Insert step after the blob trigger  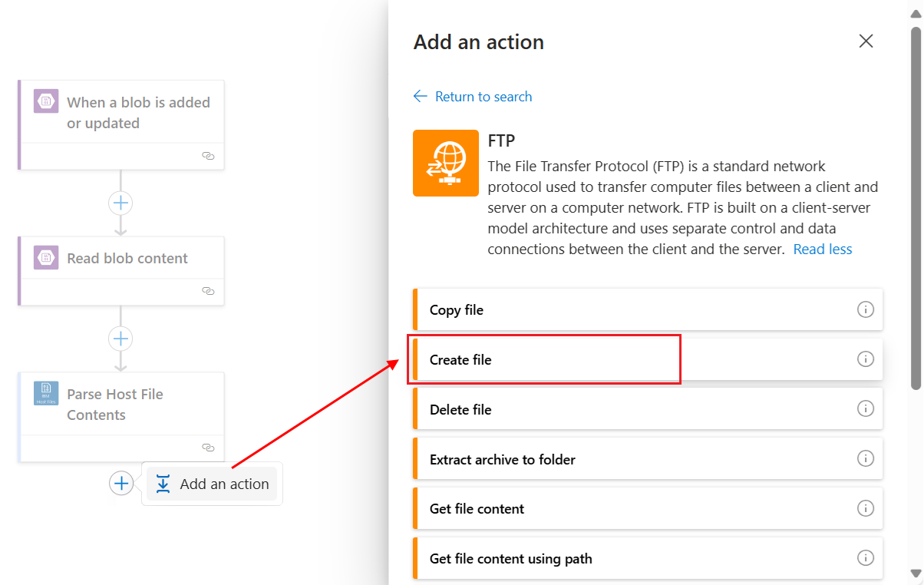[x=120, y=203]
